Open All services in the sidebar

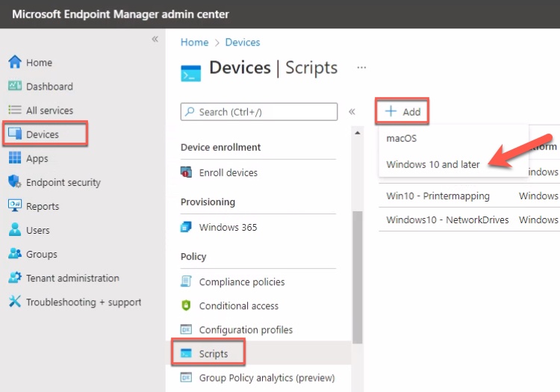(x=49, y=111)
